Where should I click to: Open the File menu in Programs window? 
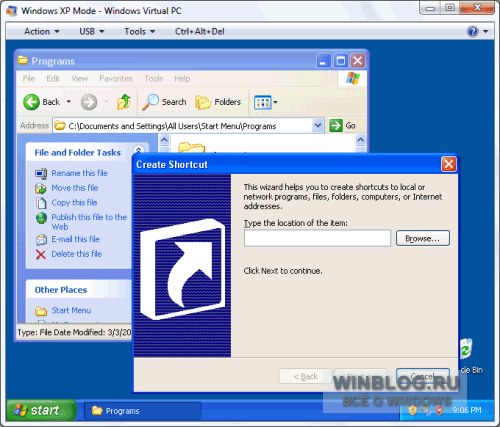pyautogui.click(x=29, y=79)
